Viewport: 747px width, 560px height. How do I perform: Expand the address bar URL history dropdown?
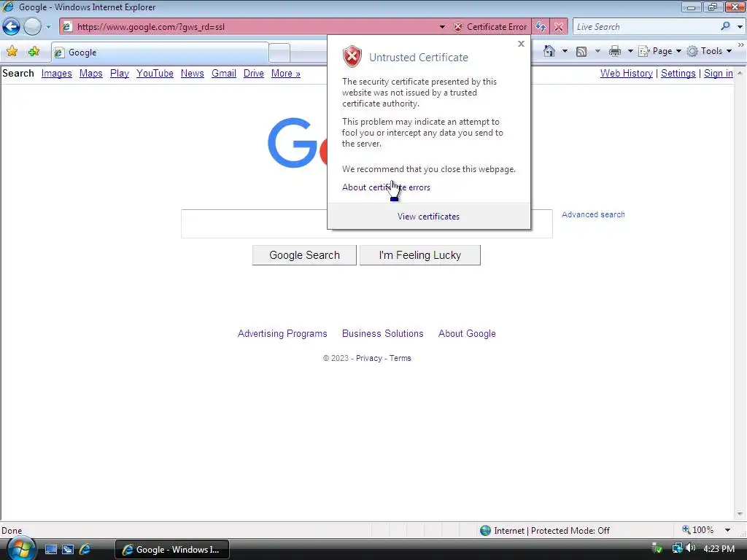442,27
